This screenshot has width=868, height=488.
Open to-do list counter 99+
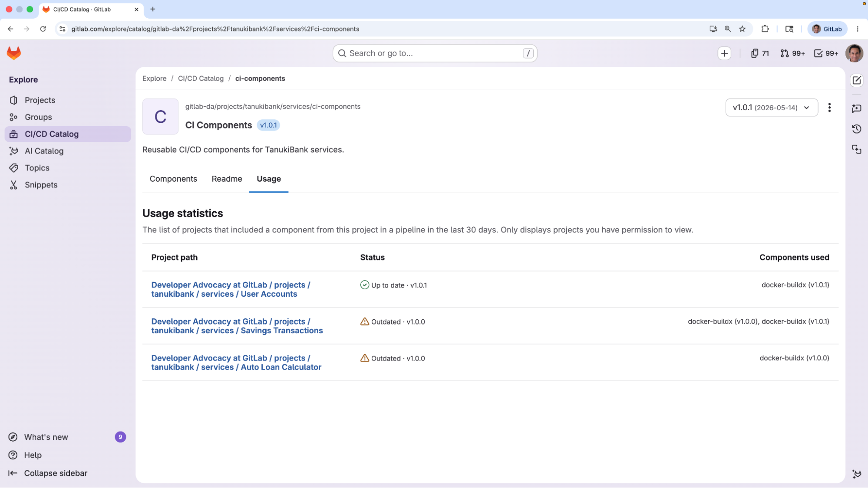pyautogui.click(x=826, y=53)
